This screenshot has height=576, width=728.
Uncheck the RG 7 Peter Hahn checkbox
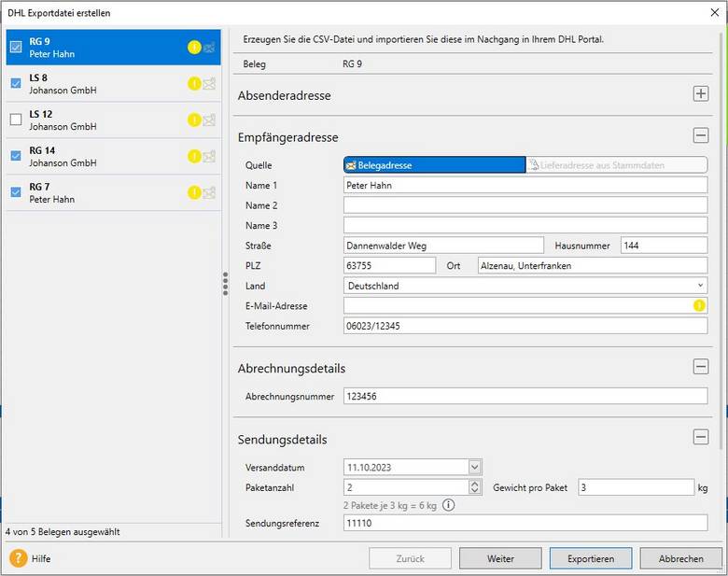pos(16,192)
